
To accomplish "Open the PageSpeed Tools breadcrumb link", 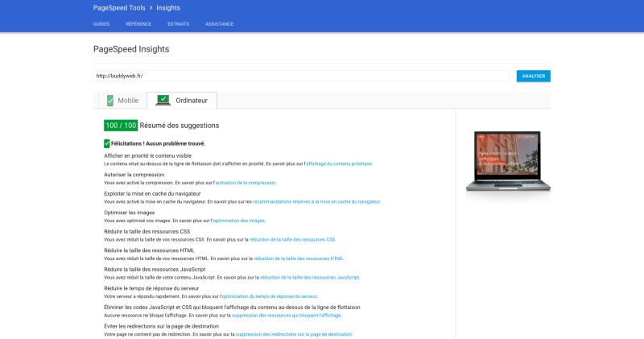I will pyautogui.click(x=119, y=8).
